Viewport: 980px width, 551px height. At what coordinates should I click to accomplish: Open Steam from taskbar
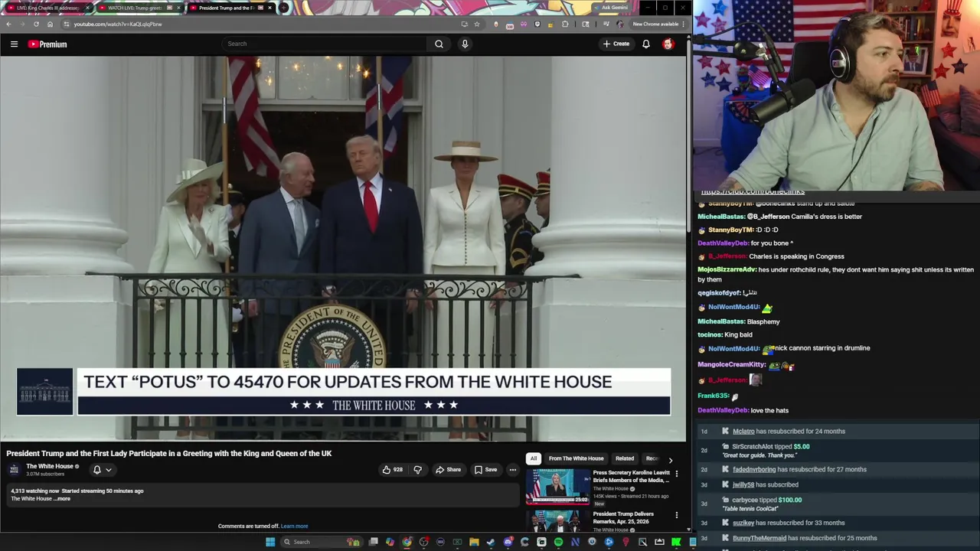(491, 542)
